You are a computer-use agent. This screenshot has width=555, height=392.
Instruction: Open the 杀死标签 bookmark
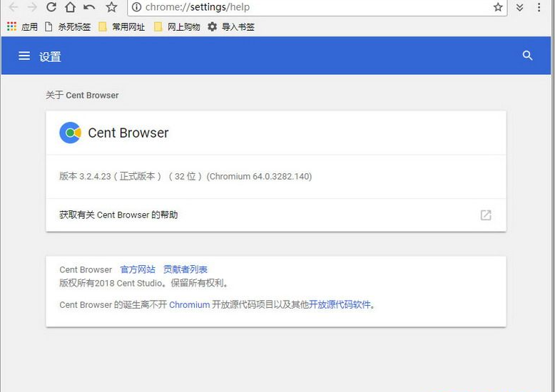click(x=68, y=27)
